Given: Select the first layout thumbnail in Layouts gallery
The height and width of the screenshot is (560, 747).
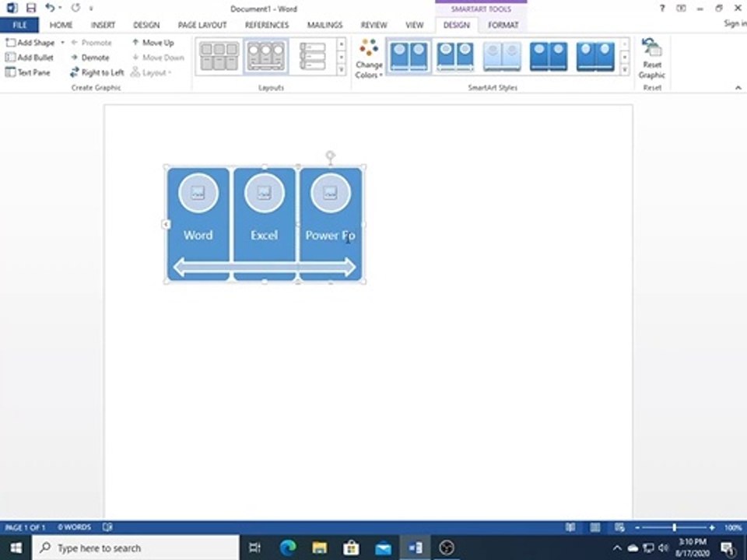Looking at the screenshot, I should point(219,56).
